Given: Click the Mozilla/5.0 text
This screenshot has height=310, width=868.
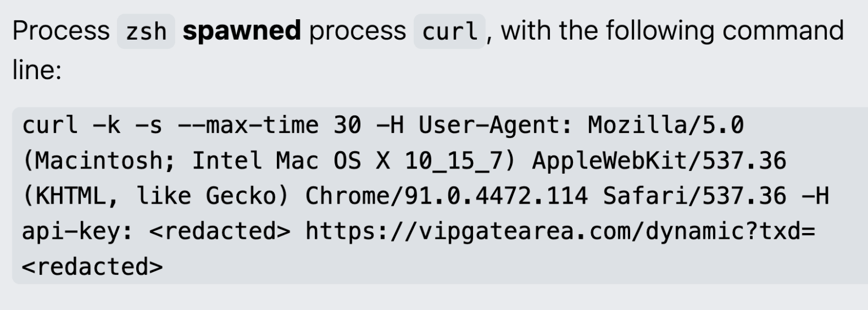Looking at the screenshot, I should click(x=666, y=126).
